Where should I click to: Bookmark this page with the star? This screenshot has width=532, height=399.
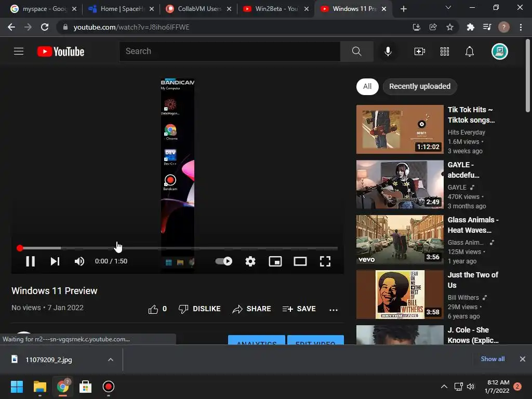[449, 27]
